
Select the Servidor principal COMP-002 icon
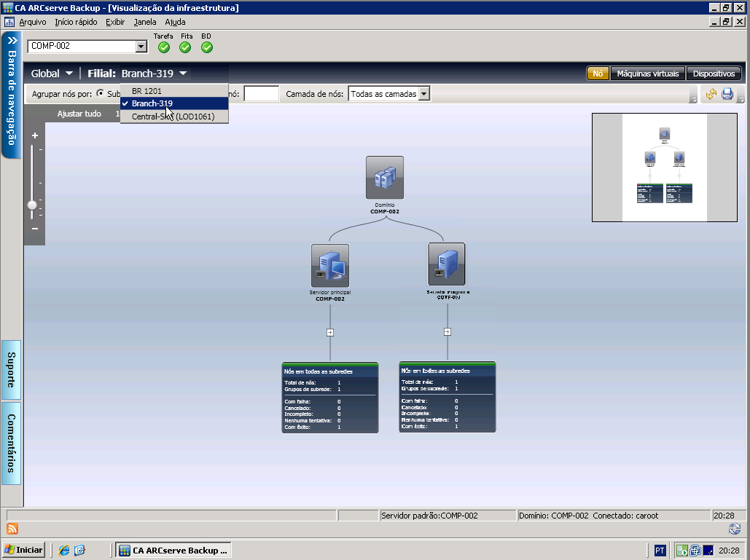coord(329,265)
